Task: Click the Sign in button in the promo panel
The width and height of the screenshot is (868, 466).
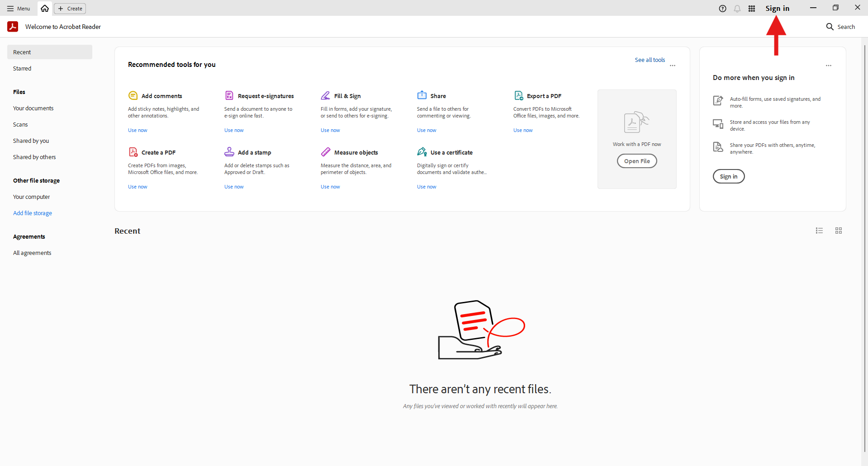Action: 729,176
